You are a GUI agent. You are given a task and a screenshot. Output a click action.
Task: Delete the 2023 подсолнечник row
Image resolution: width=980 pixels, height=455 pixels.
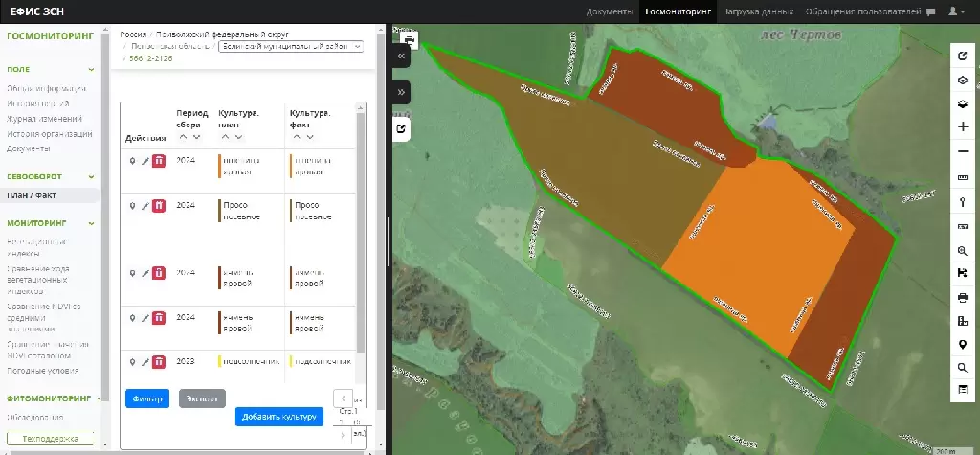(159, 362)
